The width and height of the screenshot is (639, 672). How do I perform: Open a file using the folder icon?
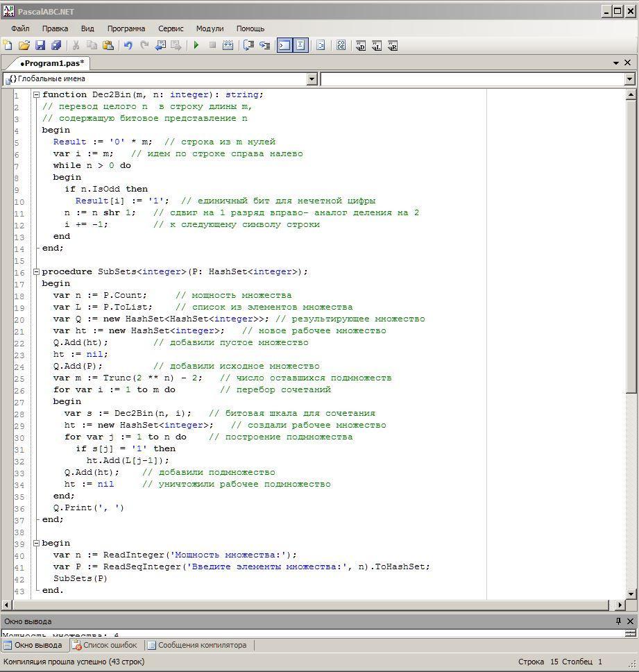tap(24, 46)
